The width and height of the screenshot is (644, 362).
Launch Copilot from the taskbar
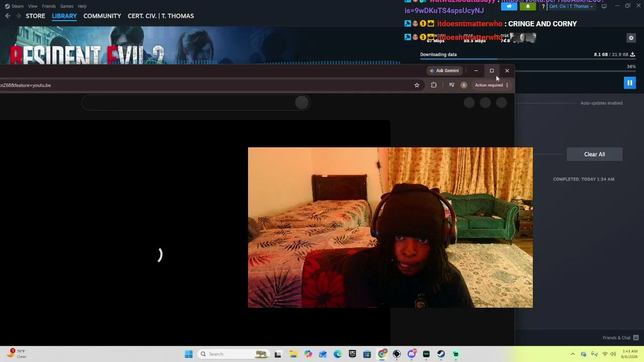308,354
